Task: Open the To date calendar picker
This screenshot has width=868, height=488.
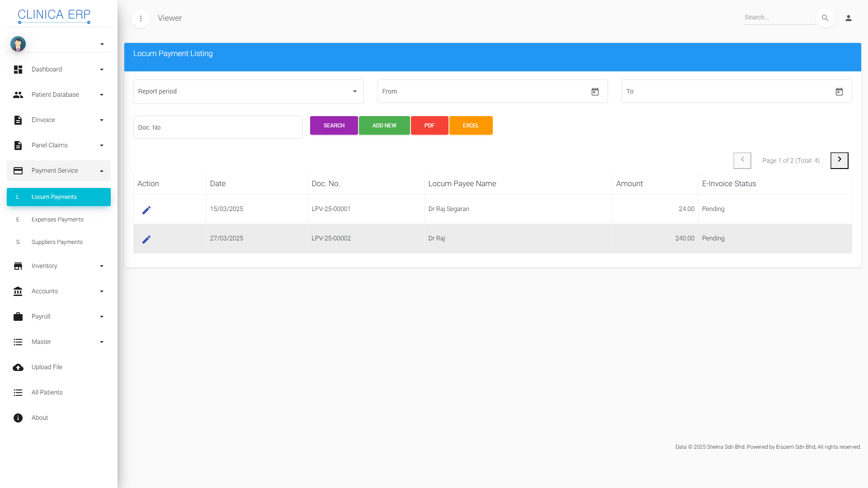Action: [x=839, y=92]
